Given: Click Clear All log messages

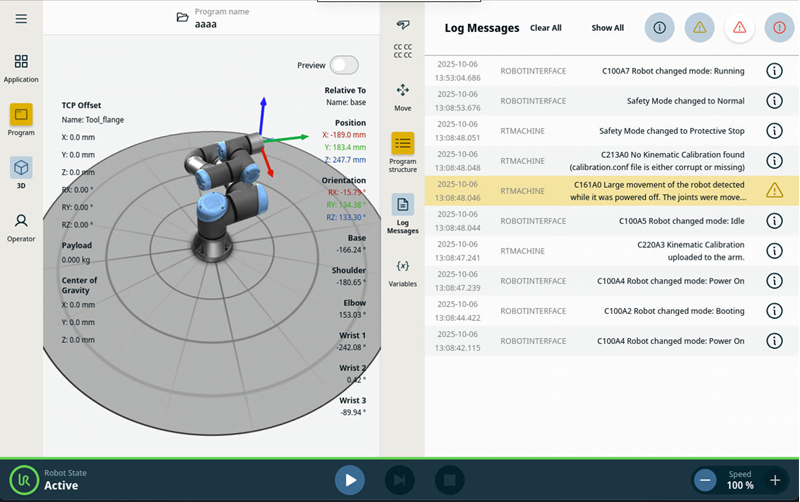Looking at the screenshot, I should (545, 28).
